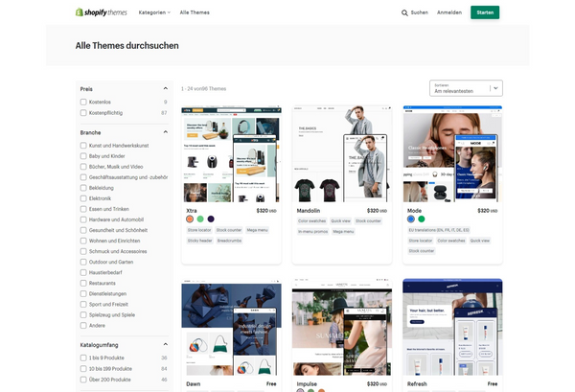Check the Kostenlos price filter
Viewport: 575px width, 392px height.
tap(83, 102)
